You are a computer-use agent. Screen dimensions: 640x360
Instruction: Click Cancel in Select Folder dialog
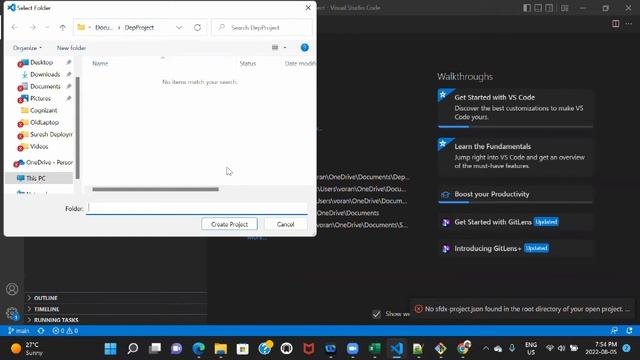pos(285,224)
